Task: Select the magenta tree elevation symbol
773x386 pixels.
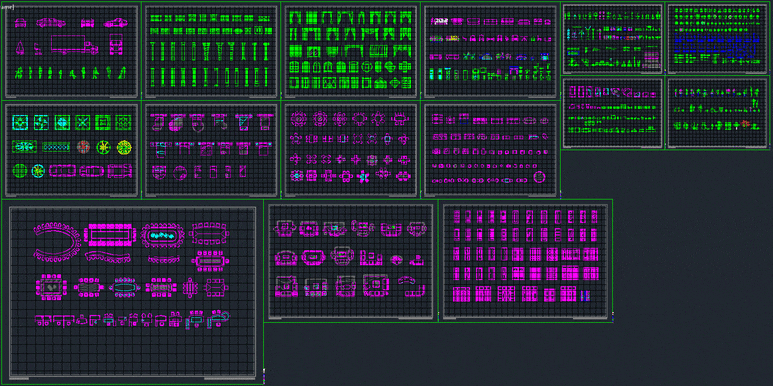Action: 20,48
